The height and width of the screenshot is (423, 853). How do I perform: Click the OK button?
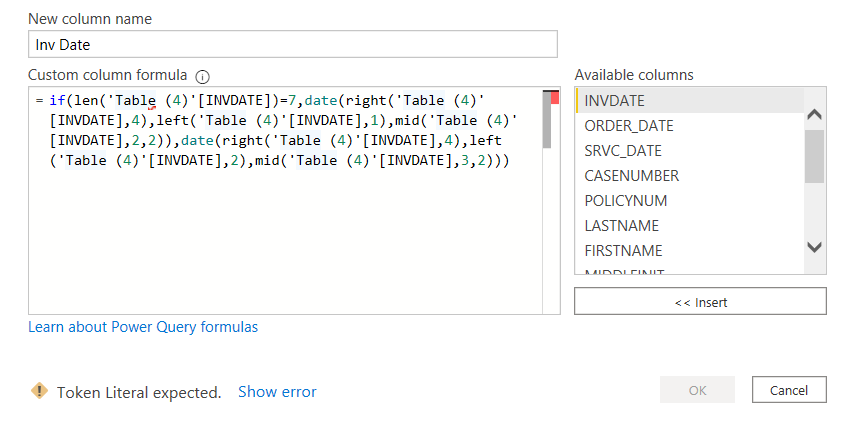[x=697, y=390]
